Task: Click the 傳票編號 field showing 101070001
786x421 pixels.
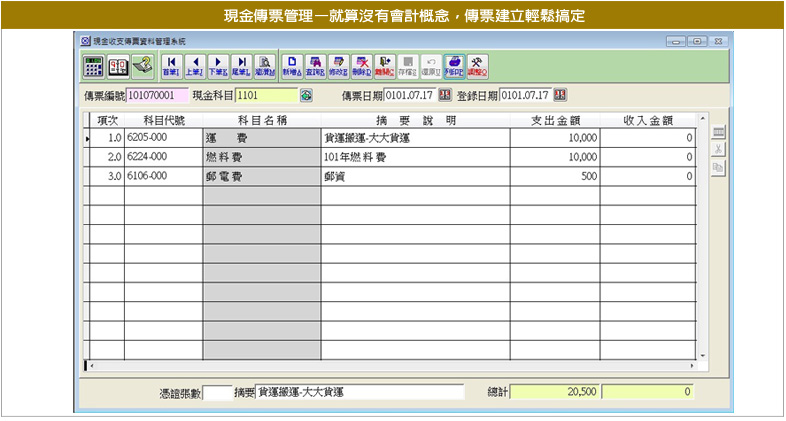Action: 156,96
